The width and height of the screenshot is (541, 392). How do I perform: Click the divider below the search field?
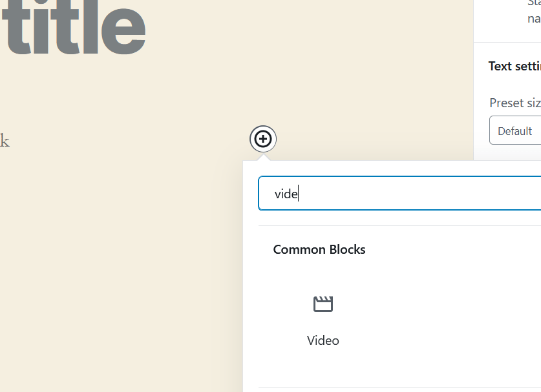pos(400,226)
